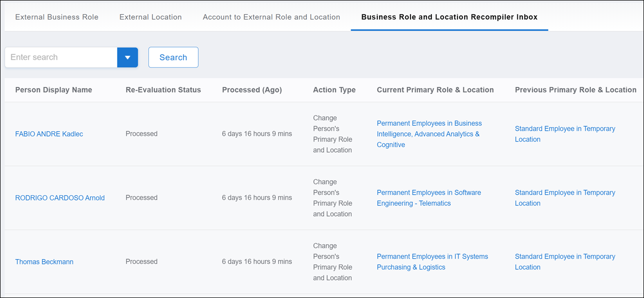Open Thomas Beckmann person link
644x298 pixels.
44,262
